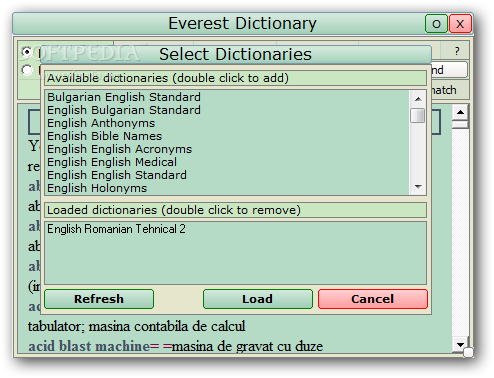494x378 pixels.
Task: Click the 'acid blast machine' entry
Action: 89,346
